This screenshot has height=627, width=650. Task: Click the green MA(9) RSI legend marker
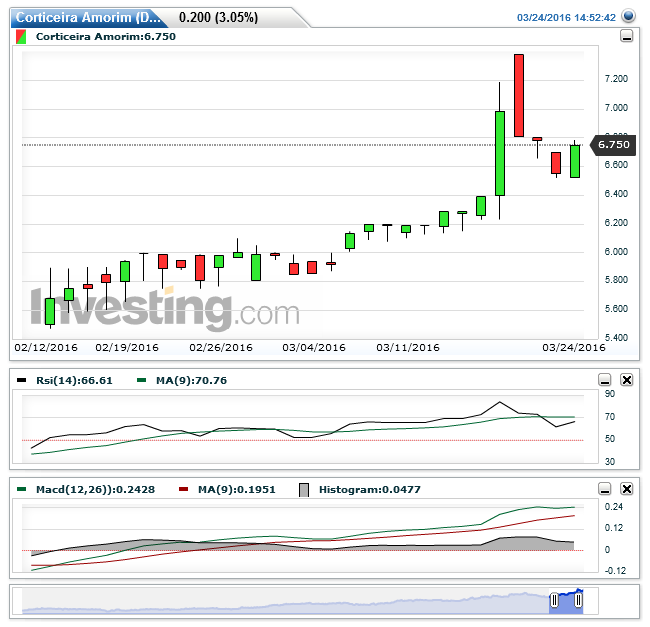(x=141, y=380)
